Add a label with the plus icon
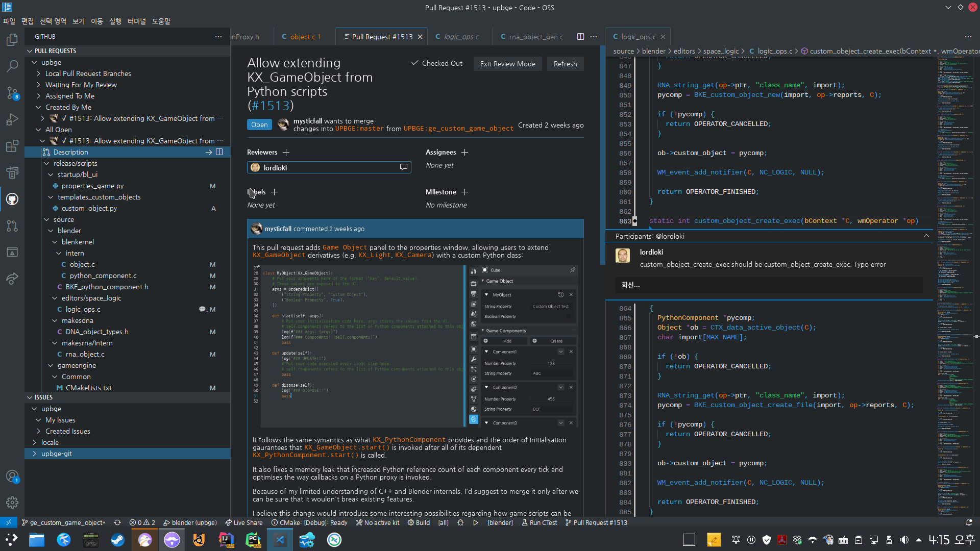 click(275, 192)
